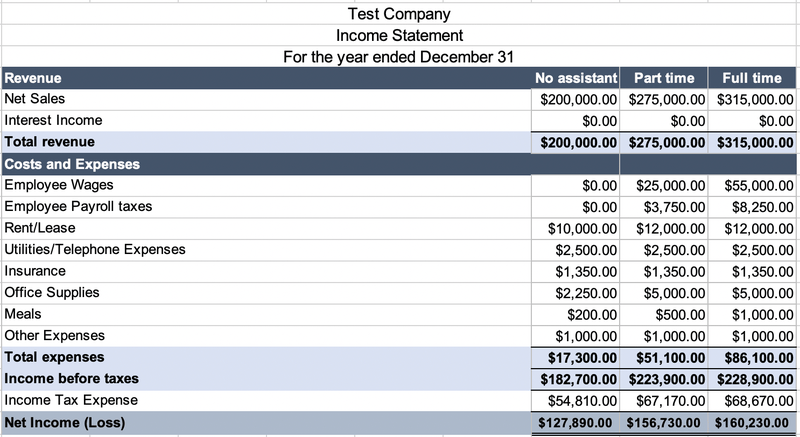
Task: Select Net Sales value $275,000.00
Action: [x=664, y=99]
